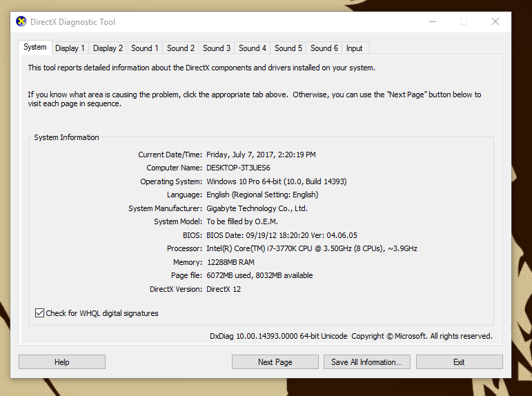
Task: Click the English (Regional Setting: English) value
Action: tap(262, 195)
